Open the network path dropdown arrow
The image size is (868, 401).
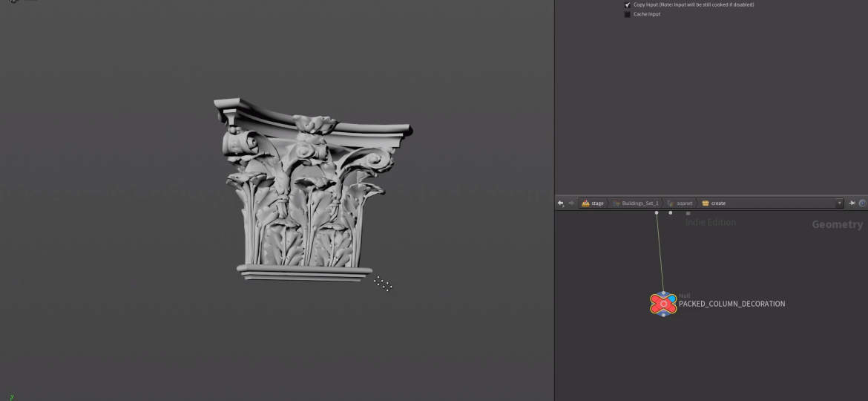840,203
